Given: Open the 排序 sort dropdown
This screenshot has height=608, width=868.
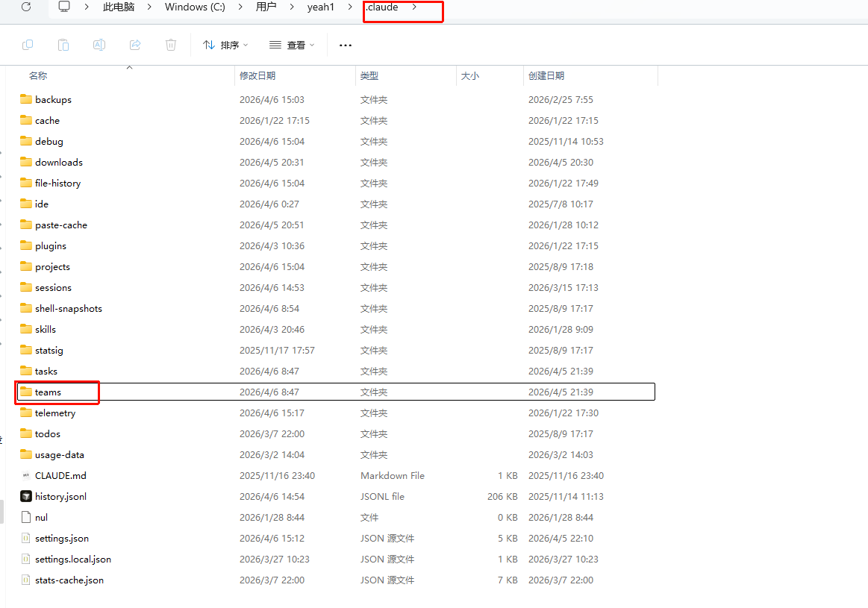Looking at the screenshot, I should pyautogui.click(x=225, y=45).
